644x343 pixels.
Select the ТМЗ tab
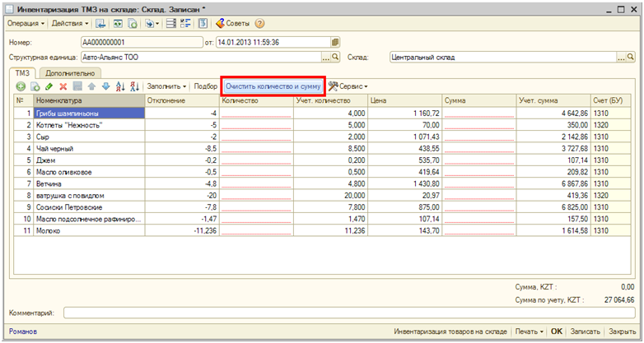pos(21,73)
